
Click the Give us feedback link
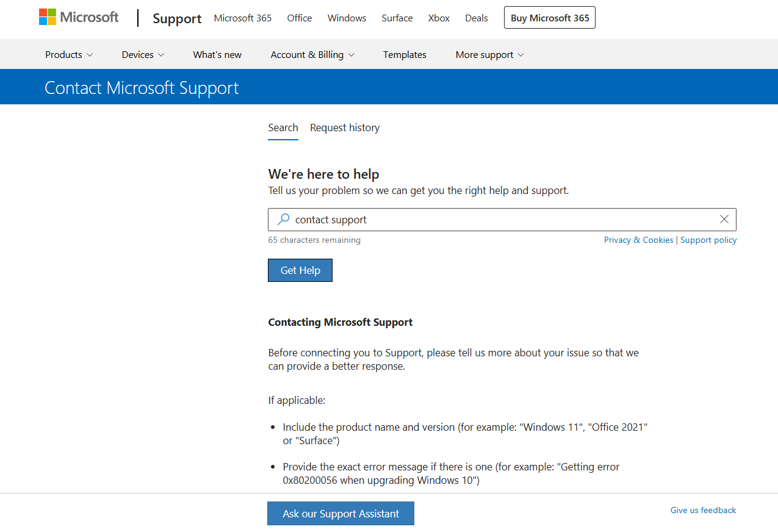[x=703, y=510]
